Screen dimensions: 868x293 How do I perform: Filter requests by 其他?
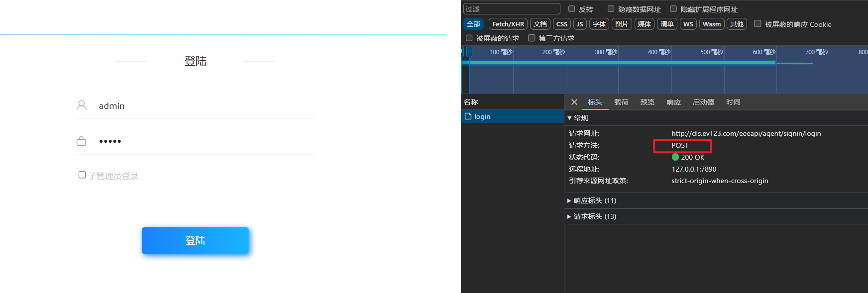click(x=737, y=24)
